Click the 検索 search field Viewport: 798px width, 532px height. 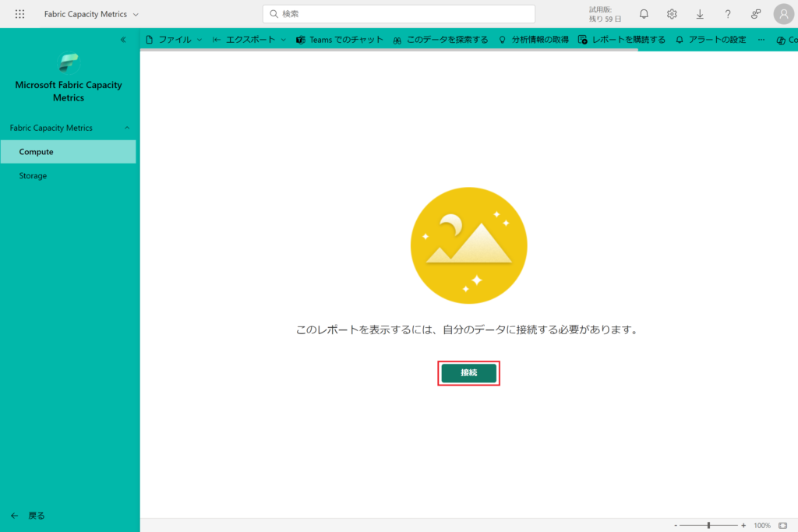[x=398, y=14]
